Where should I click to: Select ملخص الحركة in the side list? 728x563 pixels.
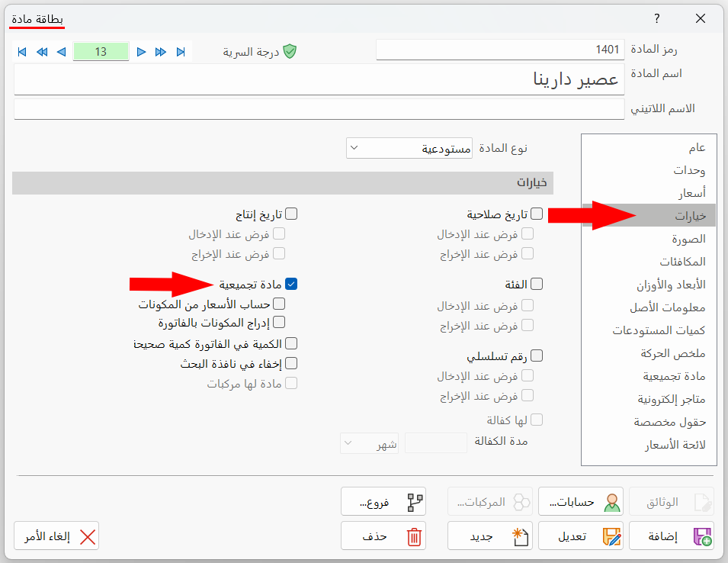649,353
